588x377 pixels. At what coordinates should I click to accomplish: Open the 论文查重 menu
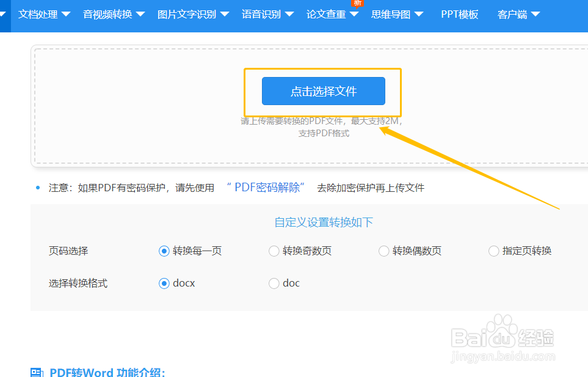click(326, 14)
